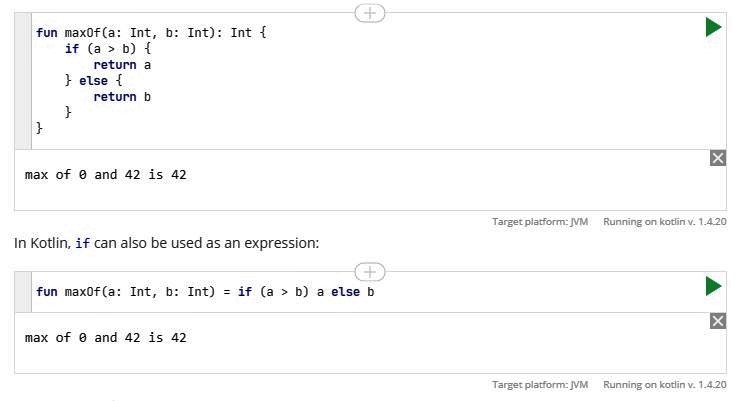Viewport: 751px width, 401px height.
Task: Click the gutter of first code editor
Action: 22,80
